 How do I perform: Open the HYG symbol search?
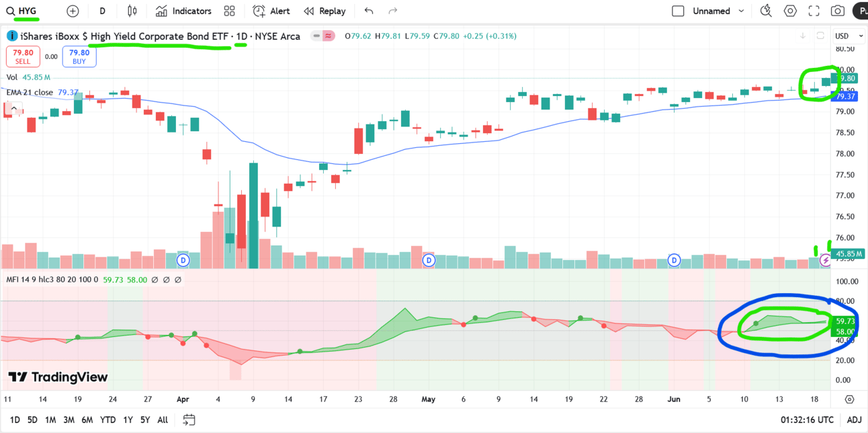click(21, 11)
